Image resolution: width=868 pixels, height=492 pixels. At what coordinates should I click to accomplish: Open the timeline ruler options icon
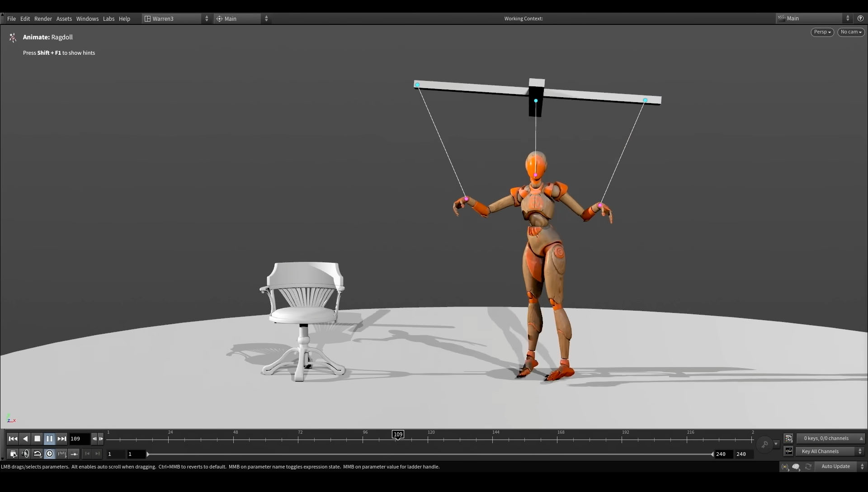click(62, 454)
